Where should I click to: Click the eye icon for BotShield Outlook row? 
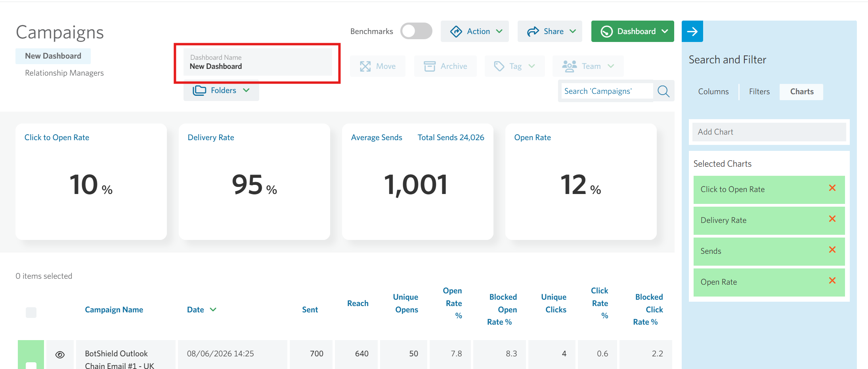60,355
